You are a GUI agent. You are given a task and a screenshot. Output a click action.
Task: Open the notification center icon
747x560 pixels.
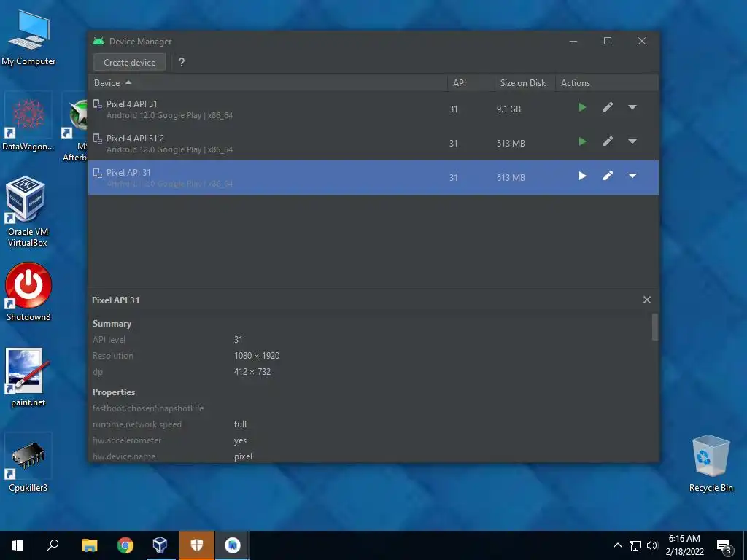click(x=724, y=546)
